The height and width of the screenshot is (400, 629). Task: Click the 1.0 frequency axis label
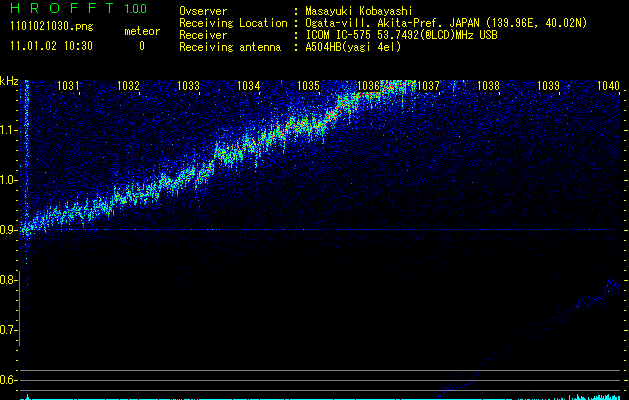click(8, 180)
